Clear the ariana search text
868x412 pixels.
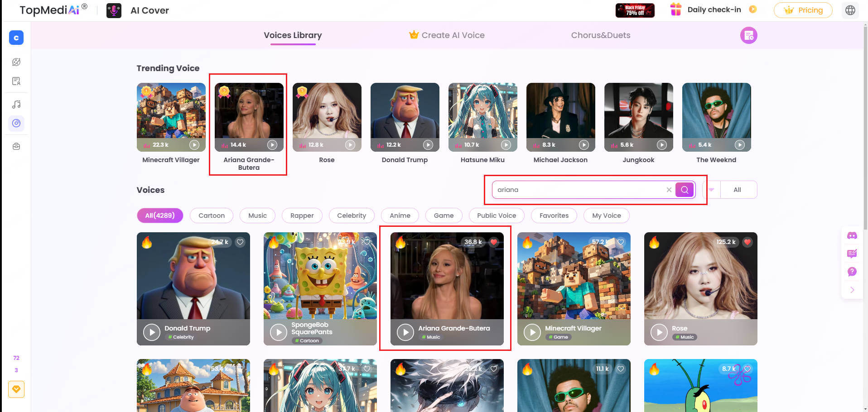tap(669, 190)
